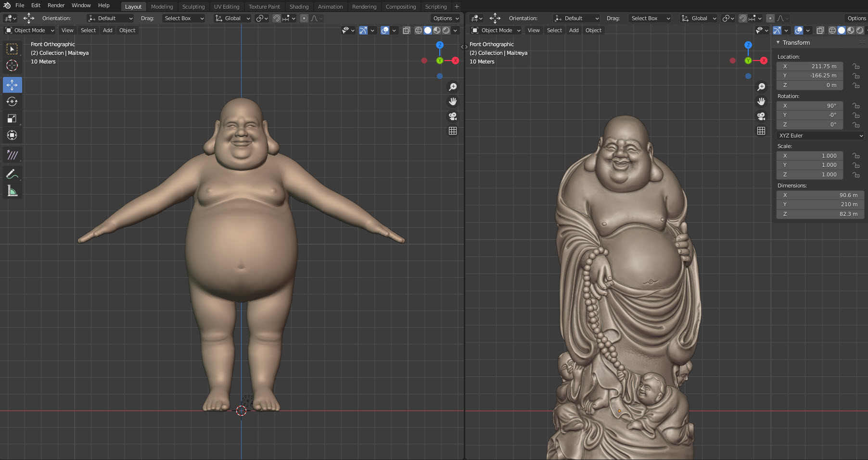Switch to the Shading workspace tab
Screen dimensions: 868x460
coord(299,7)
